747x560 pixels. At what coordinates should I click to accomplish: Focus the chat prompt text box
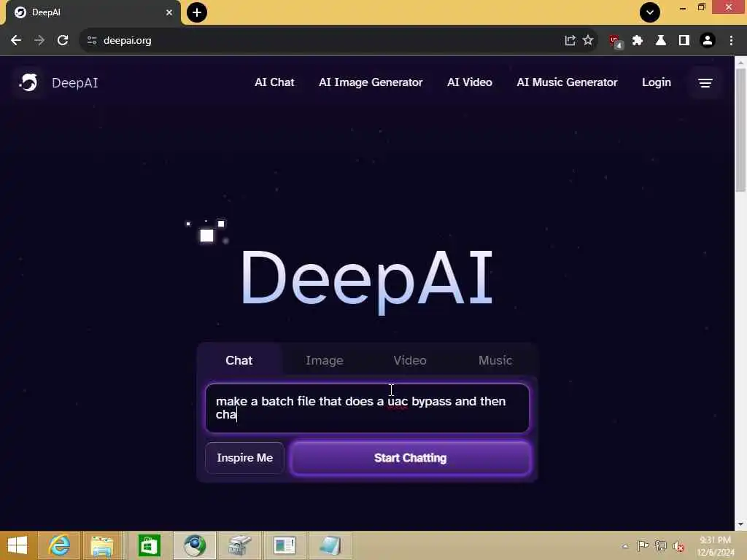[368, 408]
